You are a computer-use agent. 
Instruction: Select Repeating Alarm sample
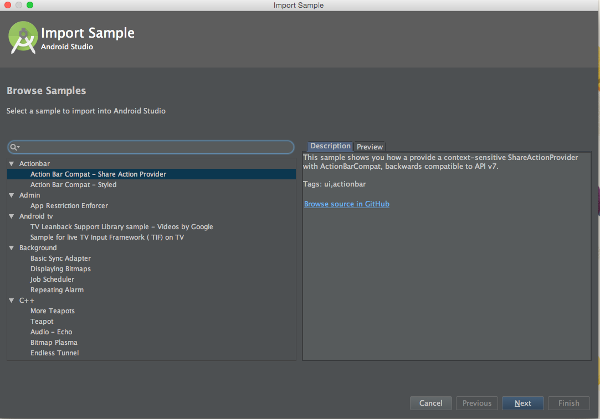click(x=57, y=290)
